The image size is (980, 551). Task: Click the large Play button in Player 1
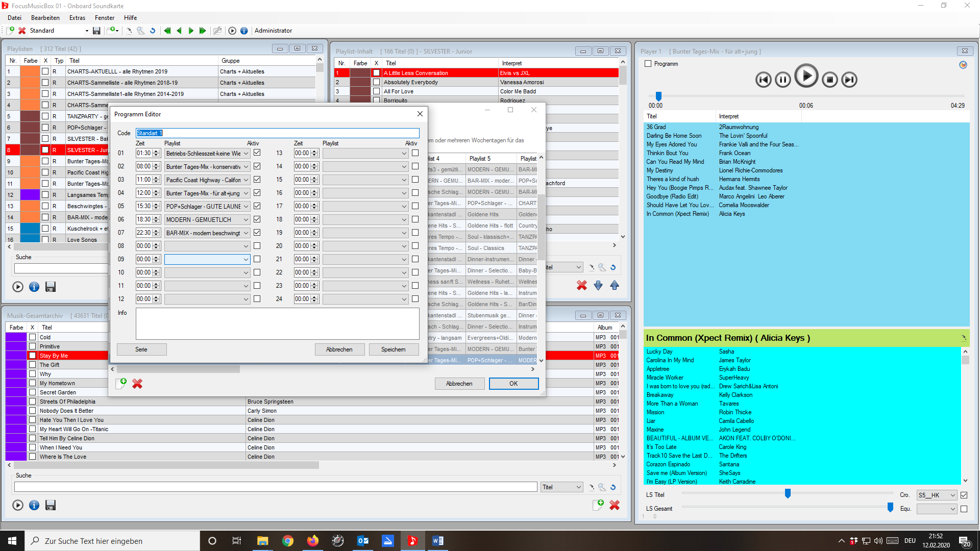(x=806, y=77)
